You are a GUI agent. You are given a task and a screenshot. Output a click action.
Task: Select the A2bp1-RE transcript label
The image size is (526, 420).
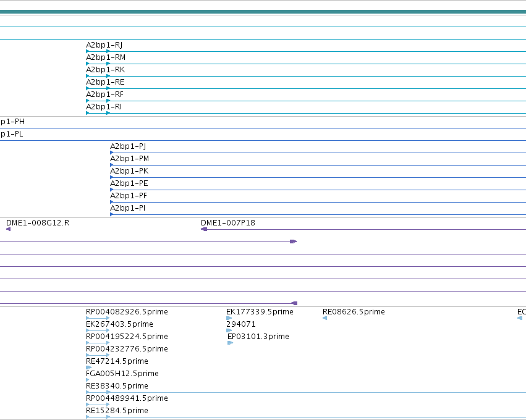[x=105, y=83]
